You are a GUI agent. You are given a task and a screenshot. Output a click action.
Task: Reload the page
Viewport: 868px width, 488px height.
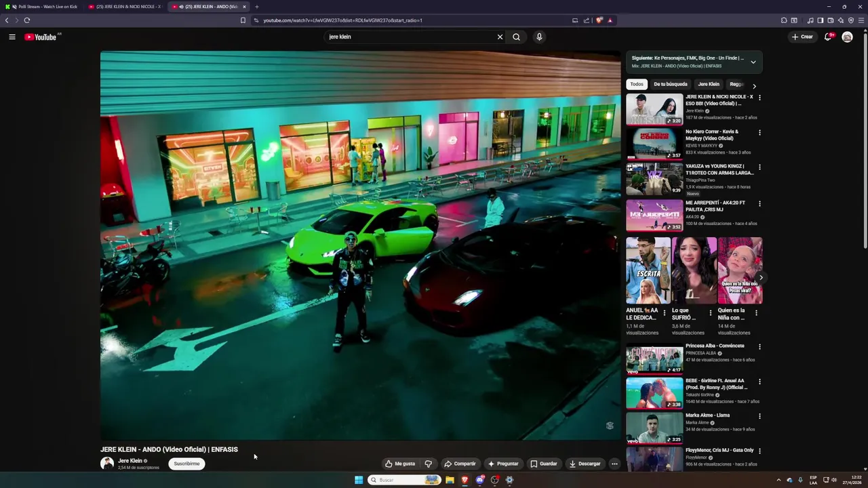26,20
